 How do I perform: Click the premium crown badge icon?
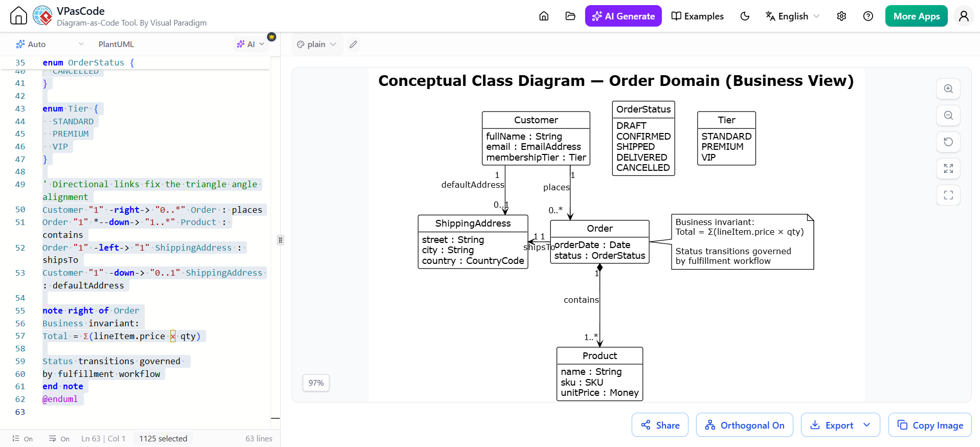pyautogui.click(x=272, y=37)
